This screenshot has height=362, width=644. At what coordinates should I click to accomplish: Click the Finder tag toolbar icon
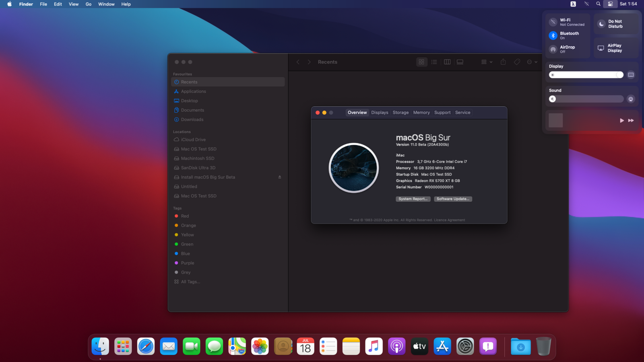[x=517, y=62]
